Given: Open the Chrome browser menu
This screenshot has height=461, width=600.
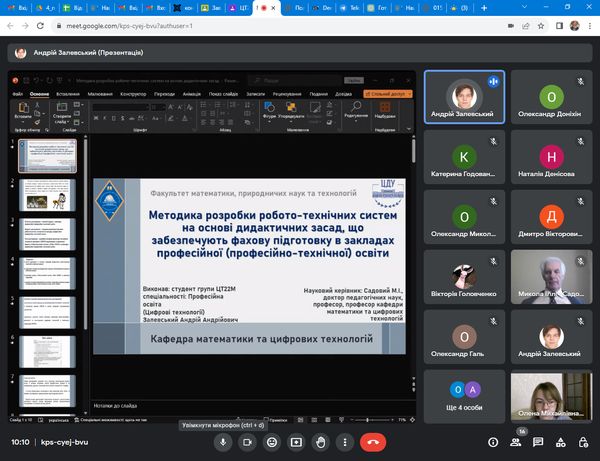Looking at the screenshot, I should pos(589,25).
